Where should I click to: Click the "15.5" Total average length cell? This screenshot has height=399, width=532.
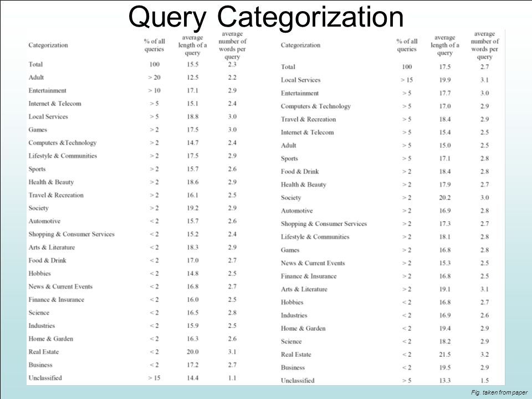coord(192,64)
